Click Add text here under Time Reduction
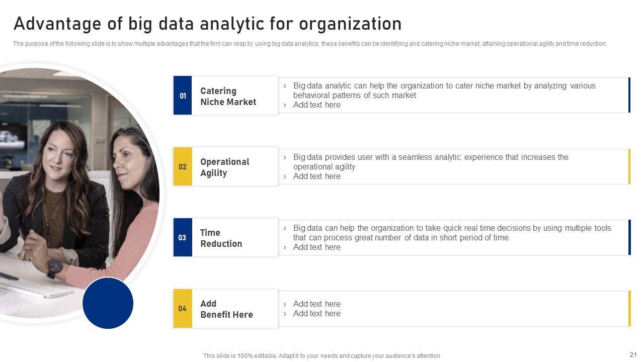This screenshot has height=362, width=644. pos(316,247)
